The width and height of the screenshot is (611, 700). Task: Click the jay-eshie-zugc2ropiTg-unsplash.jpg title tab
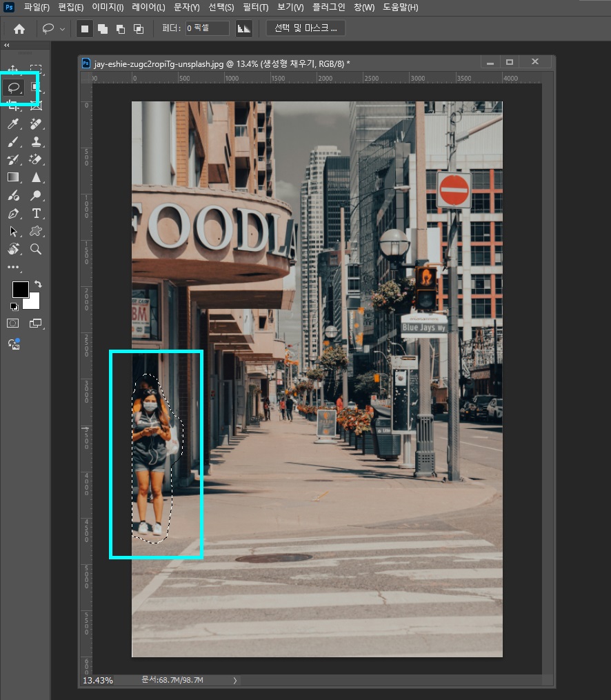pos(222,64)
